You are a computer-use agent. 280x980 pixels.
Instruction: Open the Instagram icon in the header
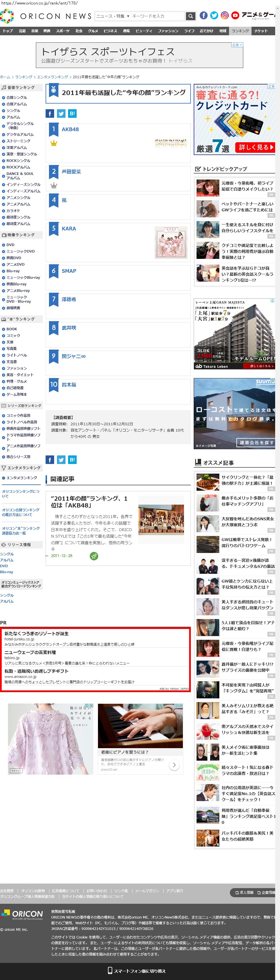click(x=225, y=15)
